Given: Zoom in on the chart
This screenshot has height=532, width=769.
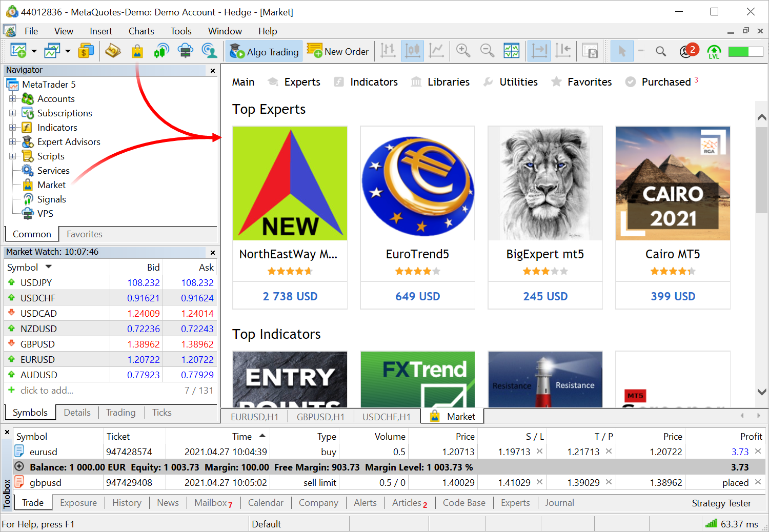Looking at the screenshot, I should 463,51.
